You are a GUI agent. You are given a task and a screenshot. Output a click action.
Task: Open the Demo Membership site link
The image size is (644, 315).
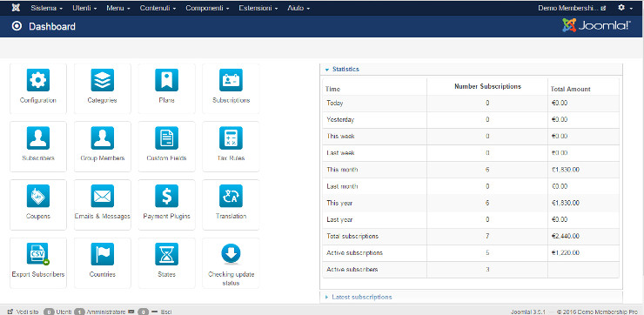pos(572,8)
